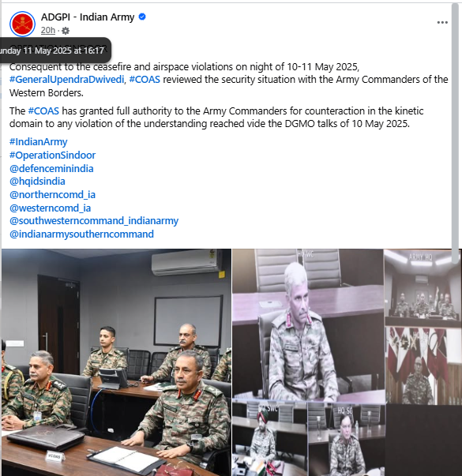The width and height of the screenshot is (462, 476).
Task: Open the #OperationSindoor hashtag
Action: click(x=53, y=156)
